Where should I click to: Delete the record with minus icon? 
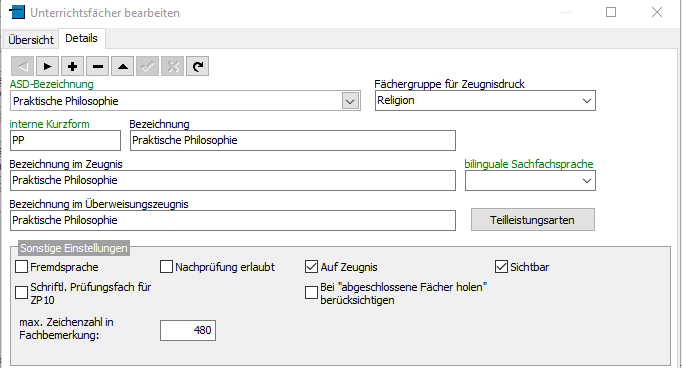98,67
